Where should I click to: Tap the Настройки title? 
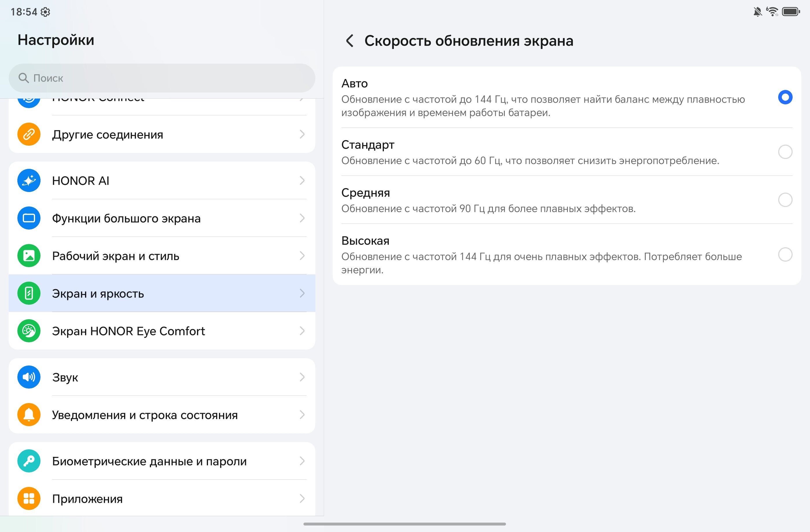coord(56,40)
